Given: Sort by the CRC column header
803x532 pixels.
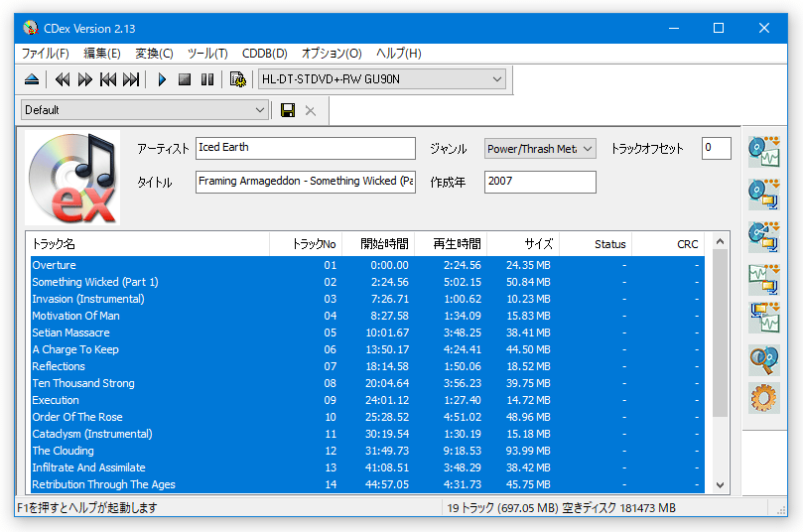Looking at the screenshot, I should coord(668,244).
